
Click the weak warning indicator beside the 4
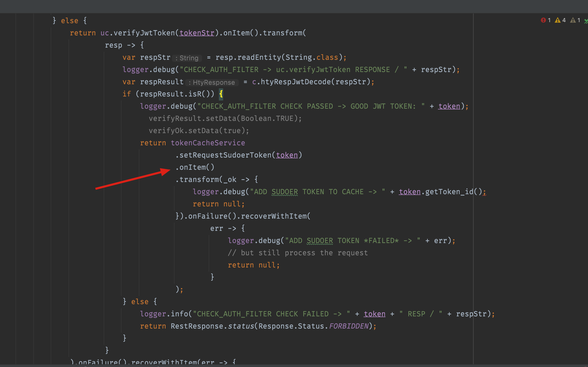coord(575,20)
